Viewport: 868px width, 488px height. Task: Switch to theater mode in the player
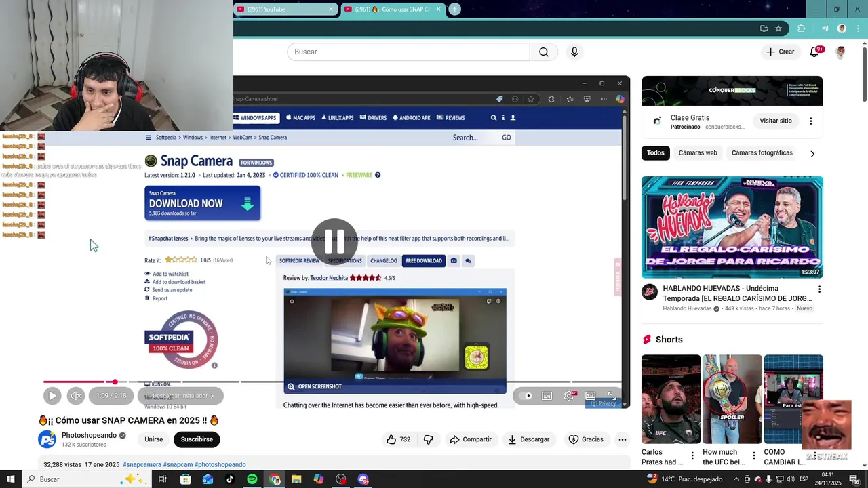pos(591,396)
